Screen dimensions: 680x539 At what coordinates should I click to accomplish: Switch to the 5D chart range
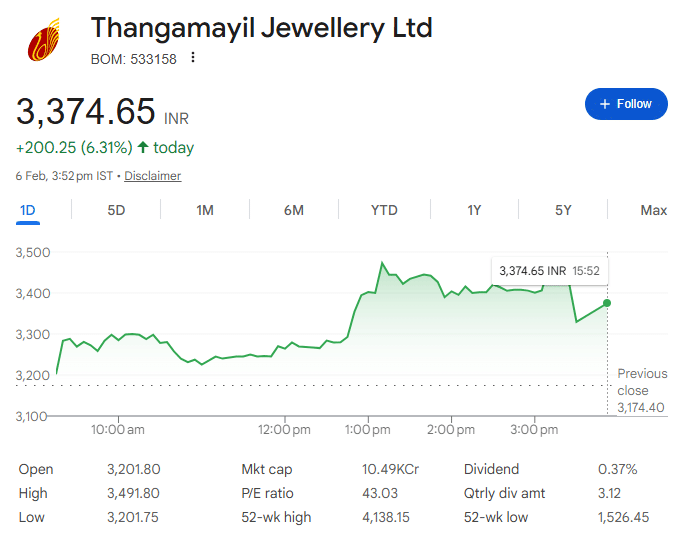[116, 210]
